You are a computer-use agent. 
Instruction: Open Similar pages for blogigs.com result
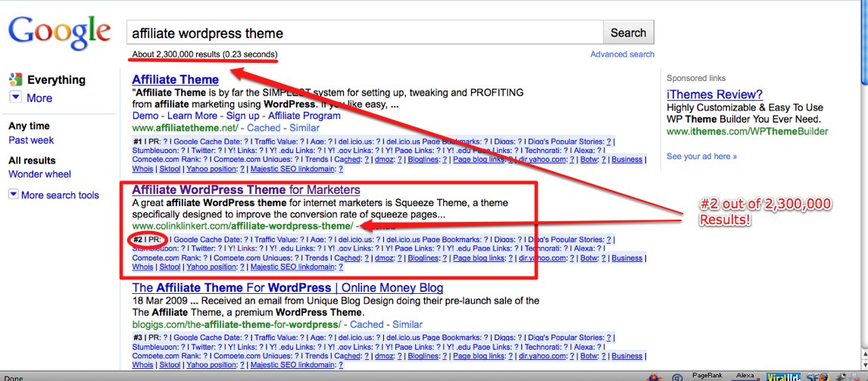407,324
